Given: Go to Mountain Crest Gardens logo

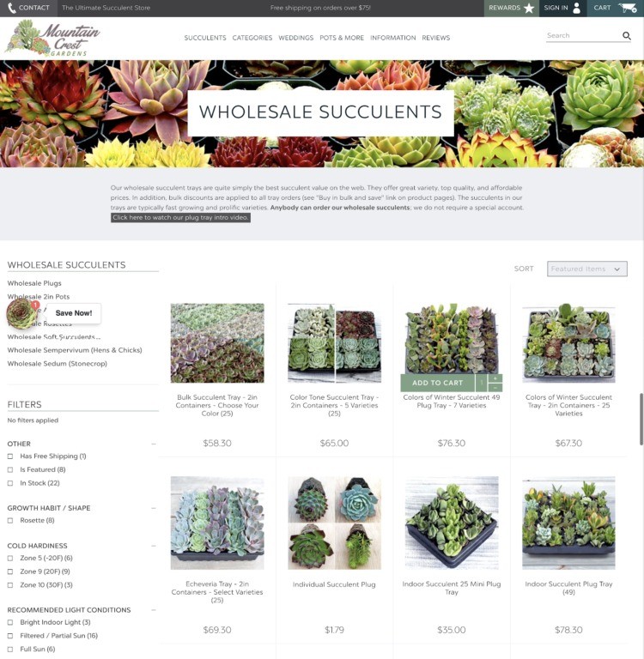Looking at the screenshot, I should [x=52, y=39].
